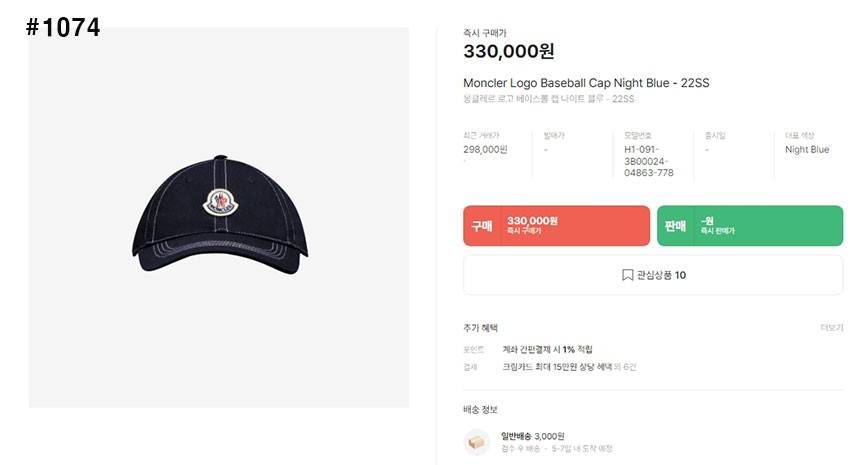Viewport: 860px width, 465px height.
Task: Click the 추가 혜택 section heading
Action: (480, 328)
